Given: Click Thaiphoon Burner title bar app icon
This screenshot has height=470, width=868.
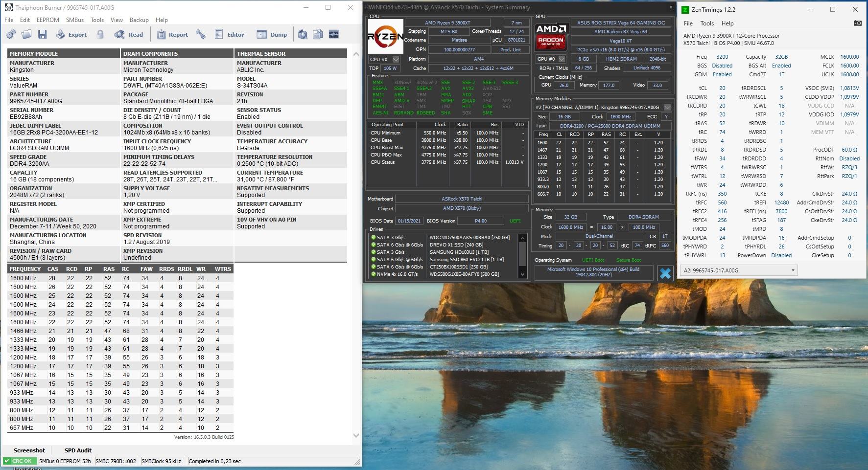Looking at the screenshot, I should tap(8, 7).
